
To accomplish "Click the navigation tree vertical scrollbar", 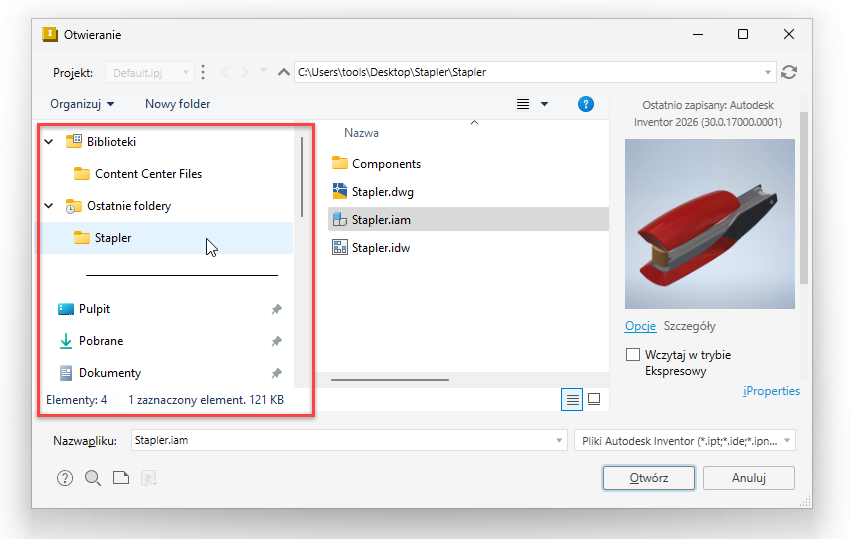I will tap(301, 177).
